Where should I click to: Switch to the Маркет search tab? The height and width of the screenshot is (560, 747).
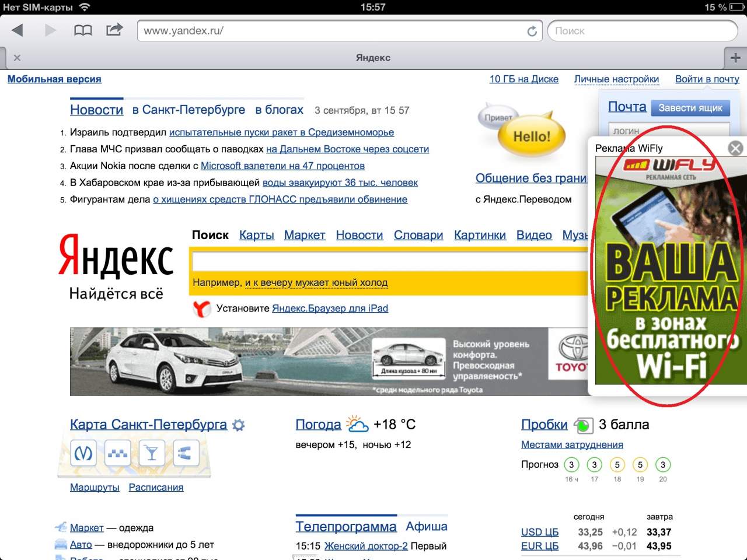[305, 235]
